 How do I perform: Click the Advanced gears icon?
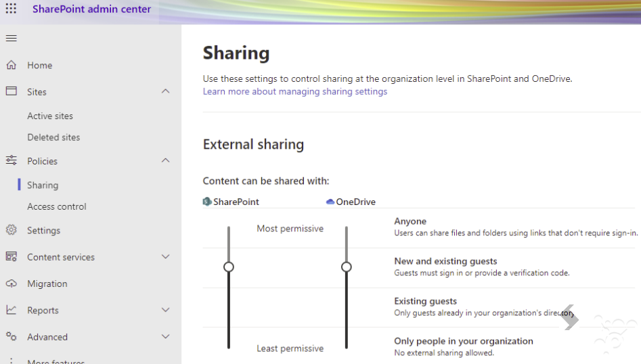pyautogui.click(x=12, y=336)
